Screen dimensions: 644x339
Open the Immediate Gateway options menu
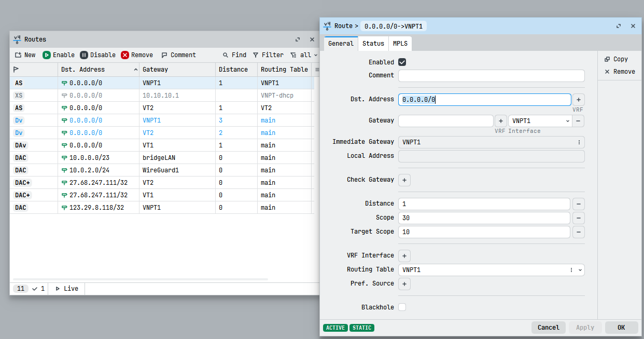click(579, 142)
